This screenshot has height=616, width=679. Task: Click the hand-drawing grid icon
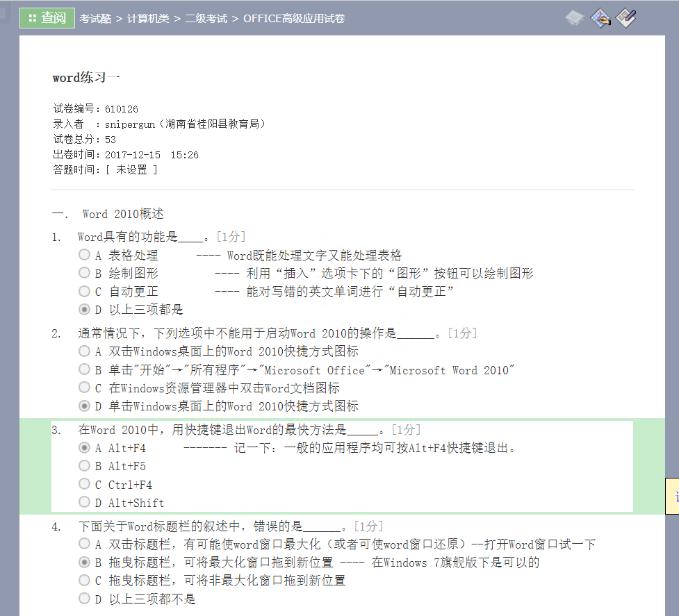[600, 18]
